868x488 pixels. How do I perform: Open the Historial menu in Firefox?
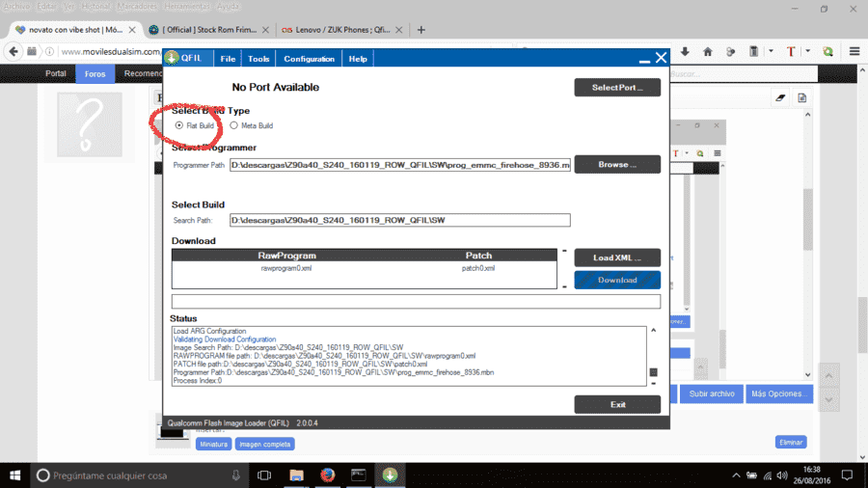click(x=95, y=6)
